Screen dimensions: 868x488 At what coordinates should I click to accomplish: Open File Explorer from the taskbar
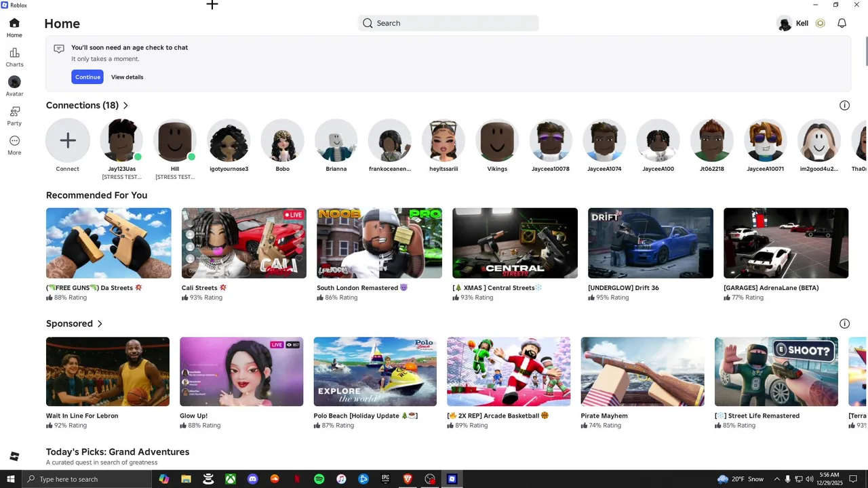(186, 479)
